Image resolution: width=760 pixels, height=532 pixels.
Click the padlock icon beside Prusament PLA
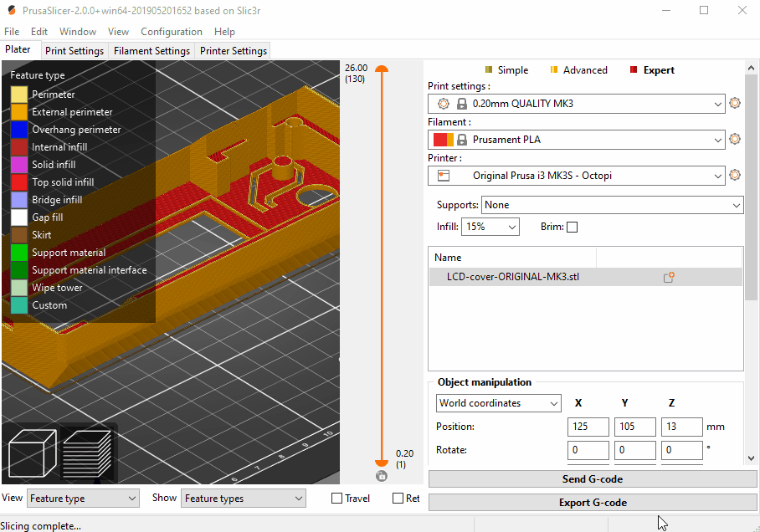pos(461,139)
